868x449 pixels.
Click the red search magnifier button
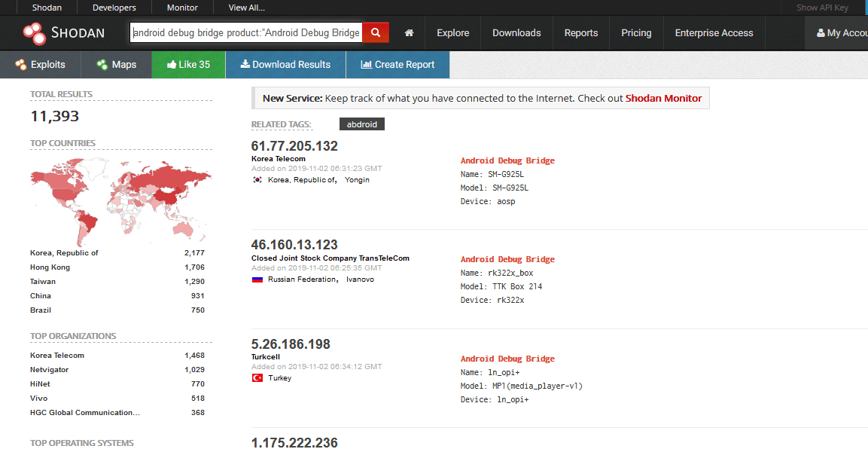click(x=376, y=32)
